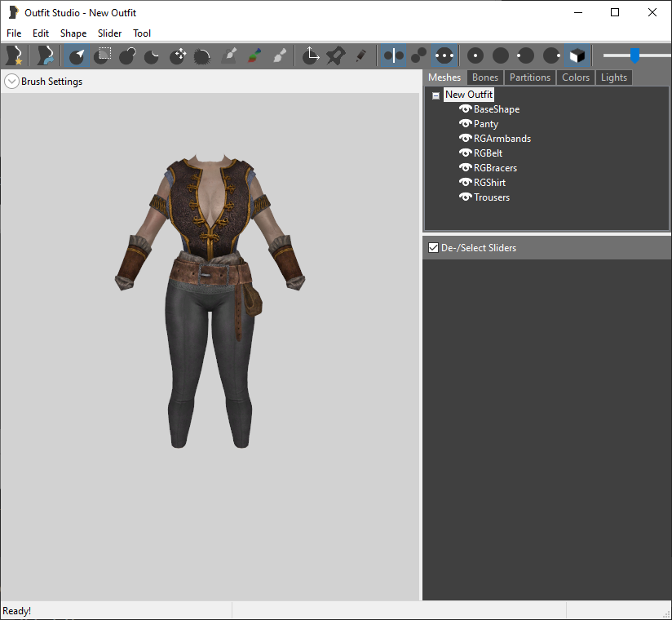
Task: Select the spiky Smooth brush tool
Action: 202,55
